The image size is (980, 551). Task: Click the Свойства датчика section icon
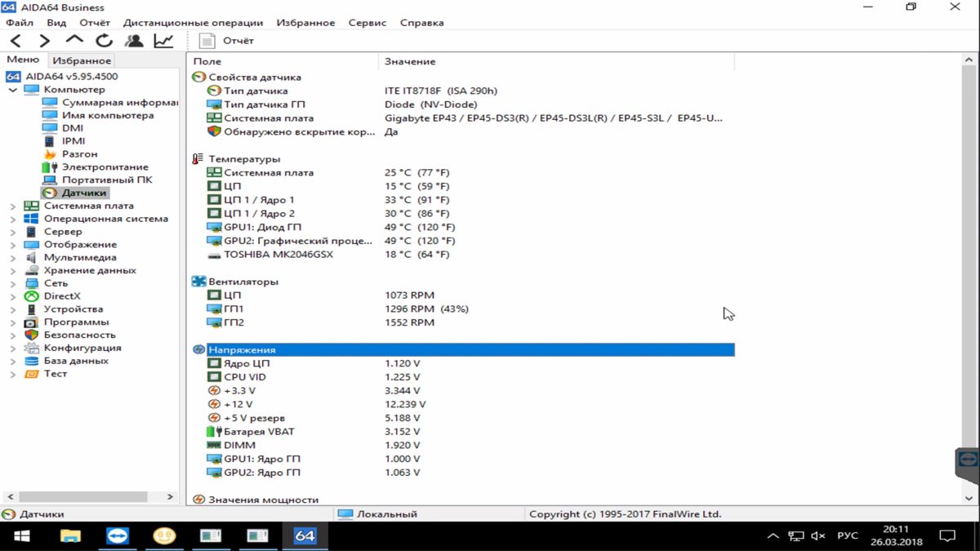[x=198, y=78]
